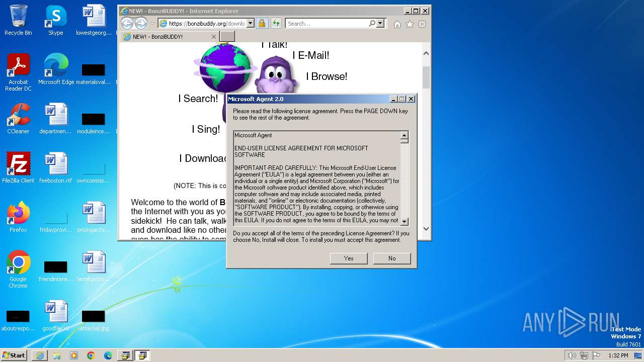Go to Home page icon
The width and height of the screenshot is (644, 362).
click(x=397, y=24)
